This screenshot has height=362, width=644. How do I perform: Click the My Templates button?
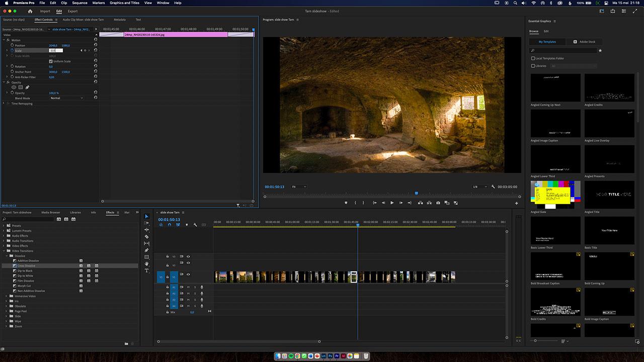click(x=548, y=42)
